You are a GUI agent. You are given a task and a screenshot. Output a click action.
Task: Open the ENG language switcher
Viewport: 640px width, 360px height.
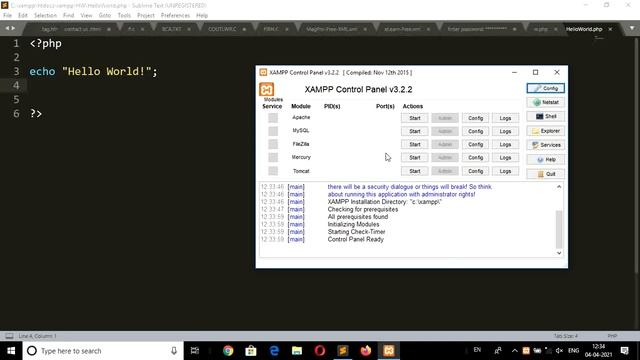click(573, 351)
